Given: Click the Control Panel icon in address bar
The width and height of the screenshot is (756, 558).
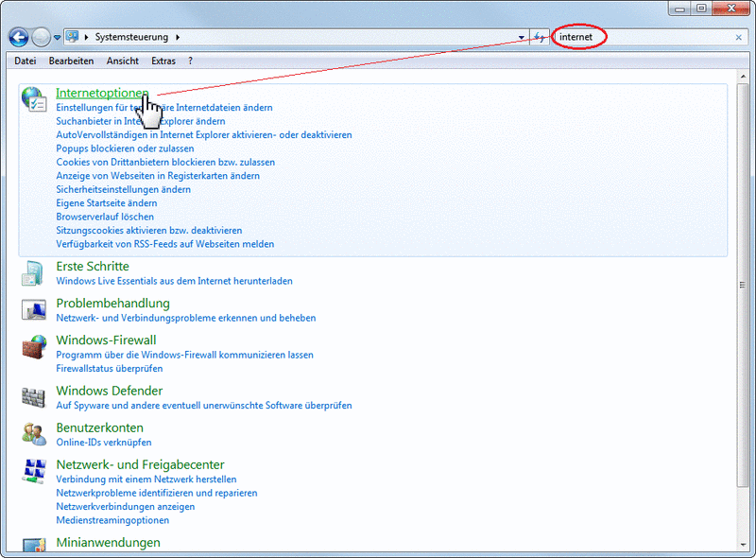Looking at the screenshot, I should click(73, 37).
